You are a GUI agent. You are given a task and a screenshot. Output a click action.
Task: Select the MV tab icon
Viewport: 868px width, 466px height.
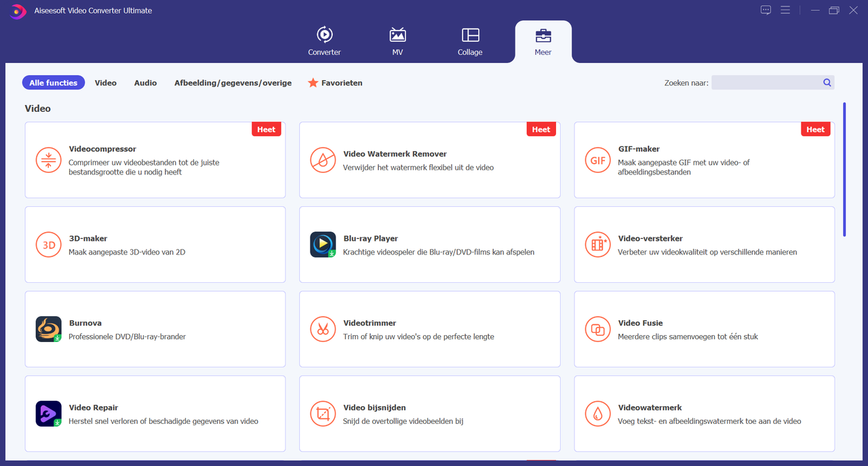point(397,35)
